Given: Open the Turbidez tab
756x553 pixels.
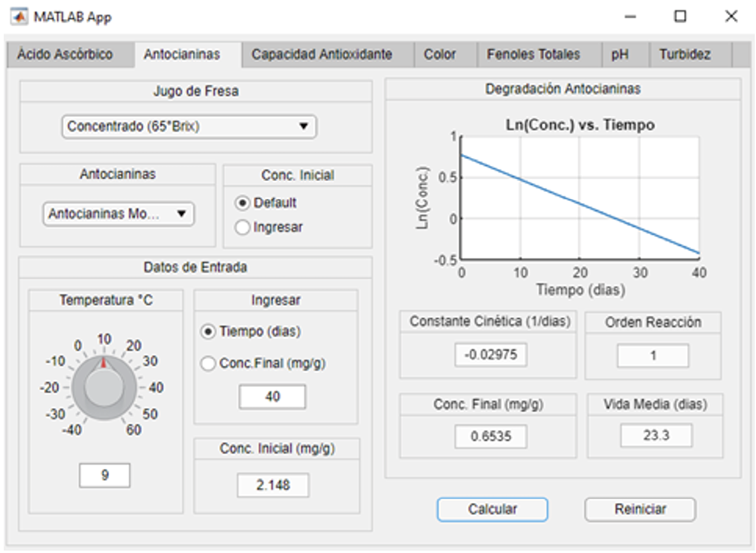Looking at the screenshot, I should 685,54.
